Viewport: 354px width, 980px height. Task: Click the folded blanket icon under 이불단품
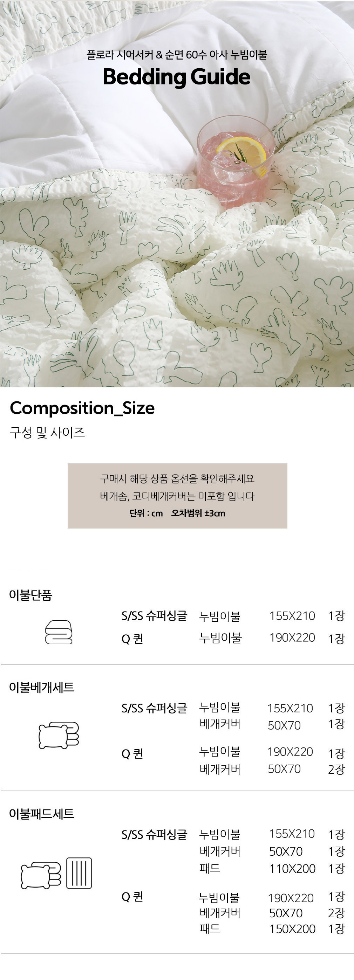pyautogui.click(x=59, y=632)
